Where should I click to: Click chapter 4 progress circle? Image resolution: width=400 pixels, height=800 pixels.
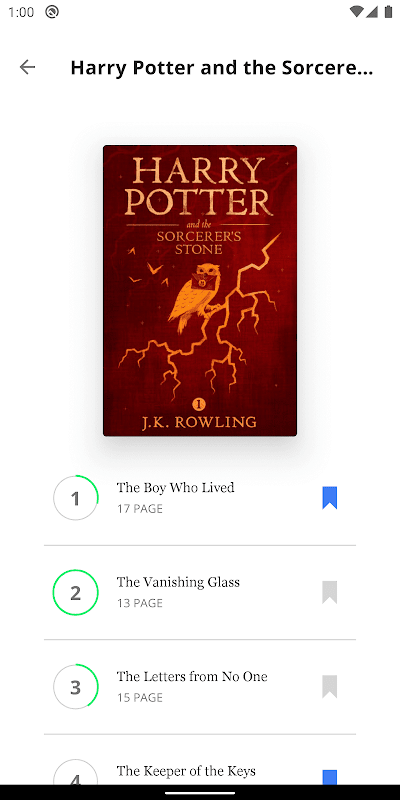tap(76, 772)
